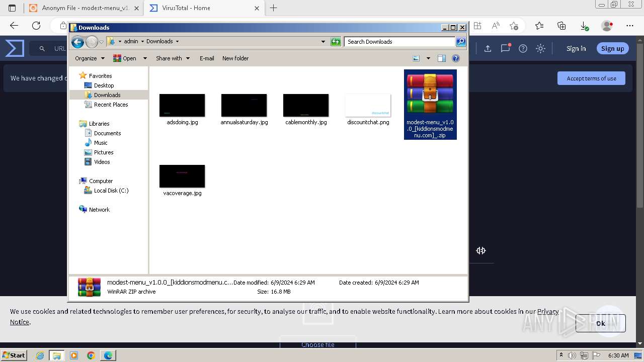Click the E-mail toolbar command
The image size is (644, 362).
[207, 58]
